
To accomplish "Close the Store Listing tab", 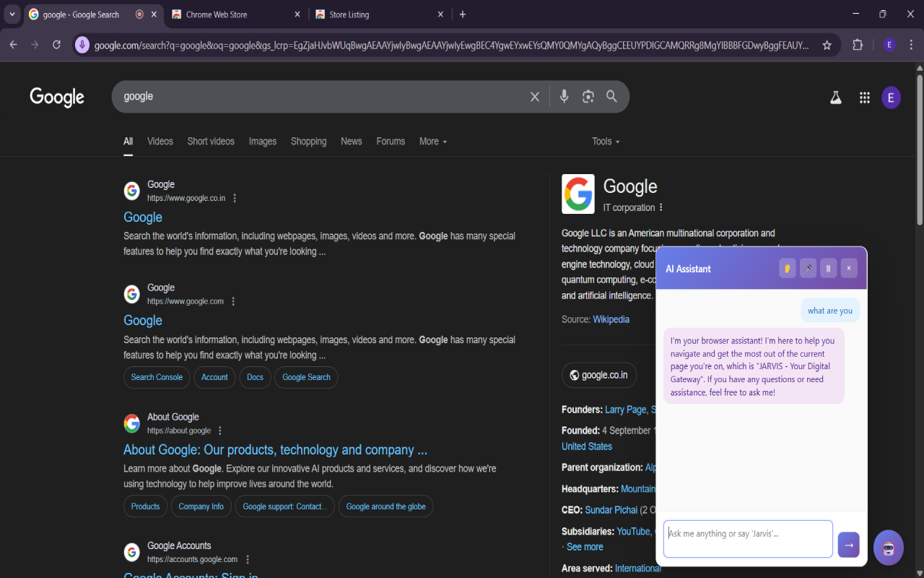I will (441, 14).
